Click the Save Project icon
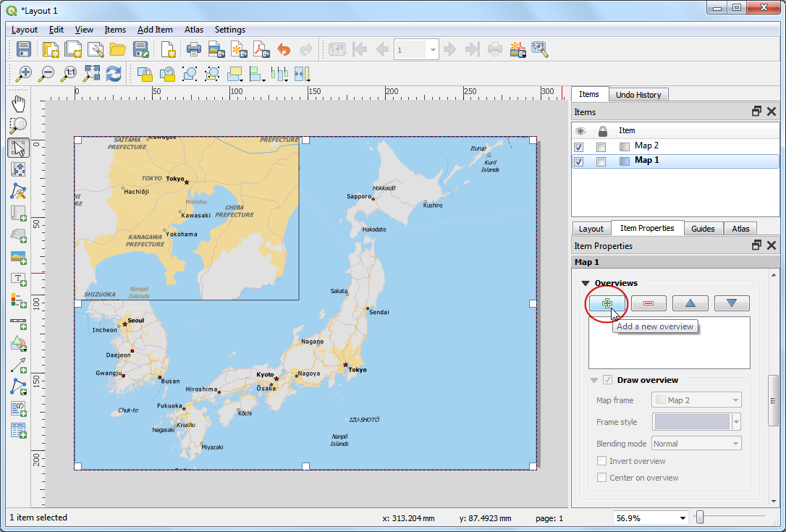This screenshot has height=532, width=786. click(24, 49)
